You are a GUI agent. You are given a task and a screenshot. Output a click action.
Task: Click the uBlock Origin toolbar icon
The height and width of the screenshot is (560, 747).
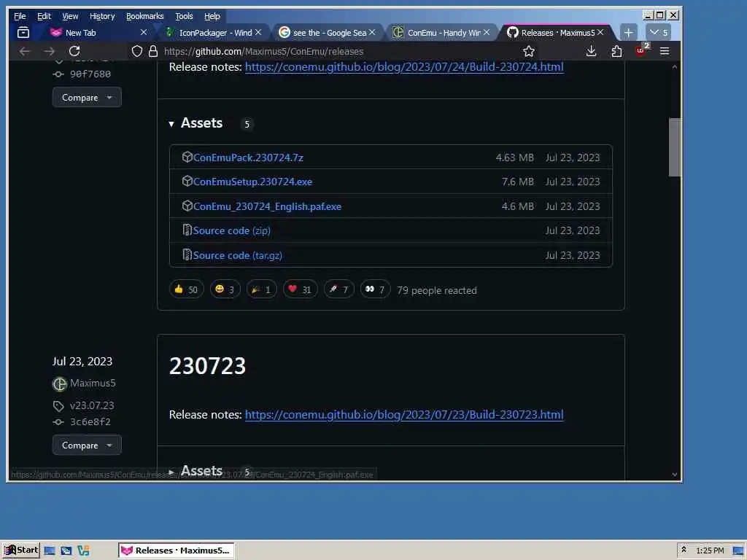pyautogui.click(x=642, y=50)
